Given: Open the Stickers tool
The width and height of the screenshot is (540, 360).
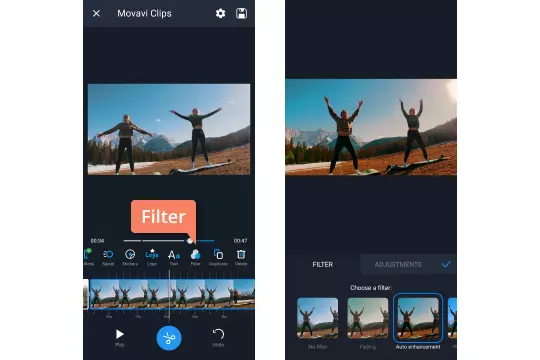Looking at the screenshot, I should coord(130,257).
